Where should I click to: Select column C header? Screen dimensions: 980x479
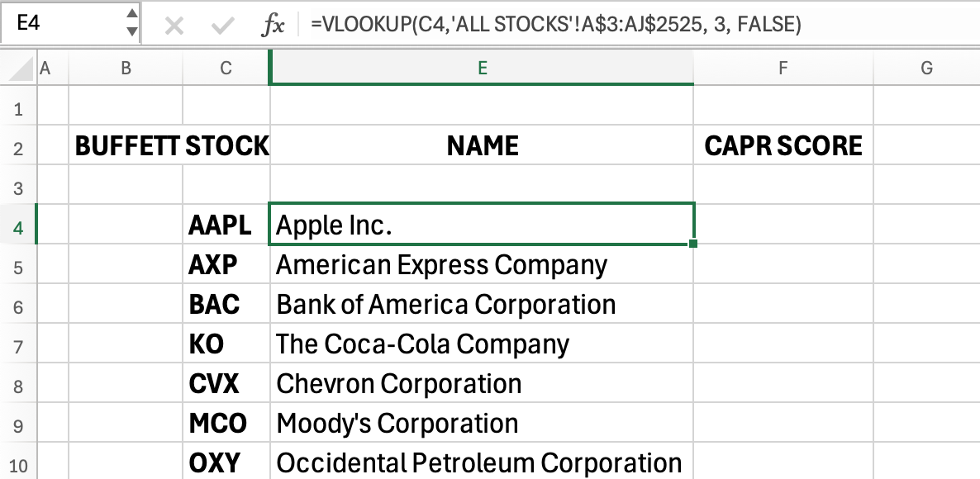[226, 69]
